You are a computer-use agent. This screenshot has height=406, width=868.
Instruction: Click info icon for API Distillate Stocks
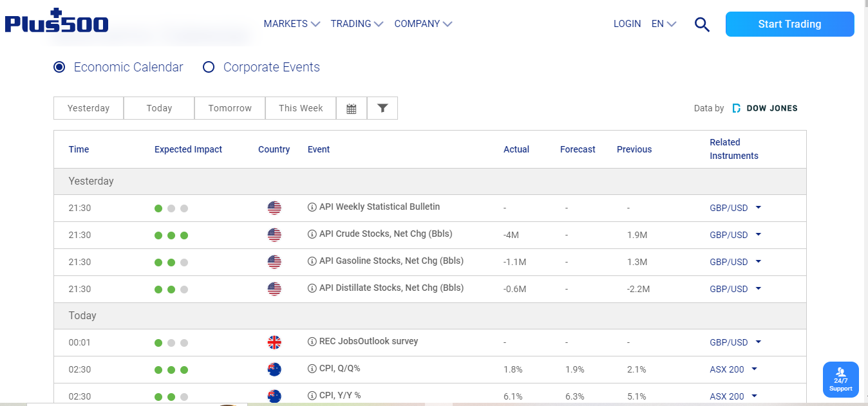tap(312, 288)
